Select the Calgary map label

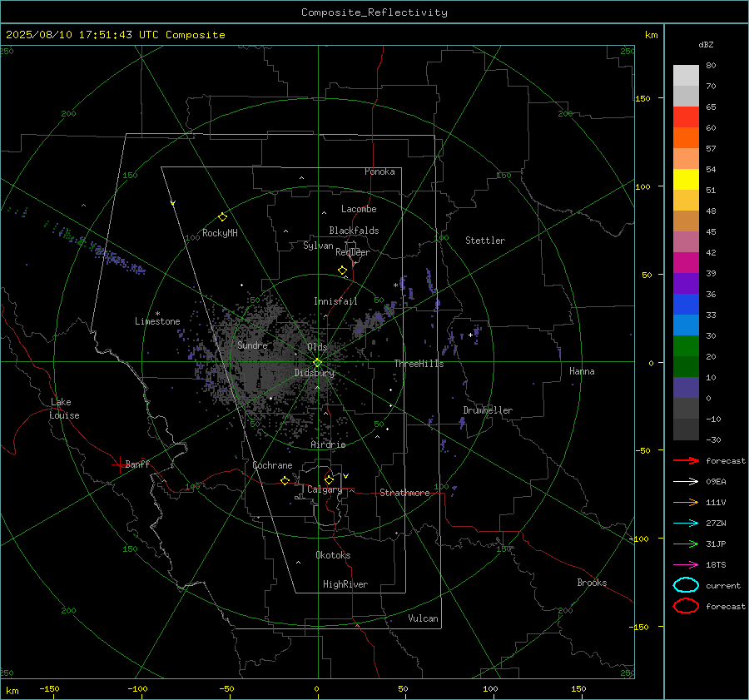click(325, 489)
